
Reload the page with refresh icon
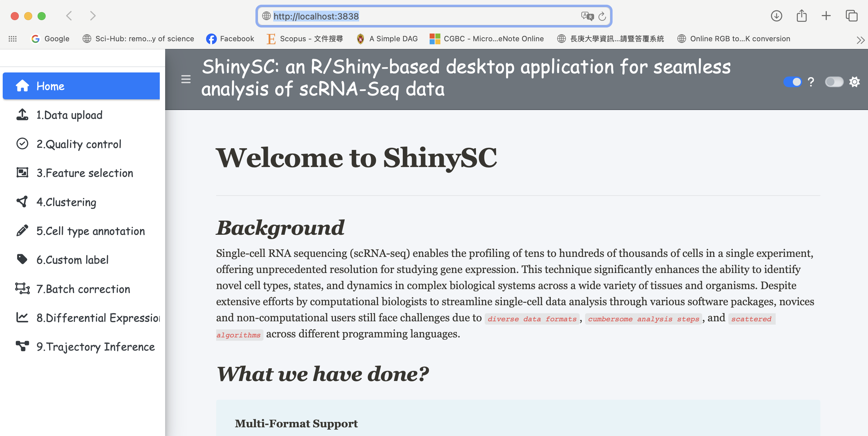602,16
